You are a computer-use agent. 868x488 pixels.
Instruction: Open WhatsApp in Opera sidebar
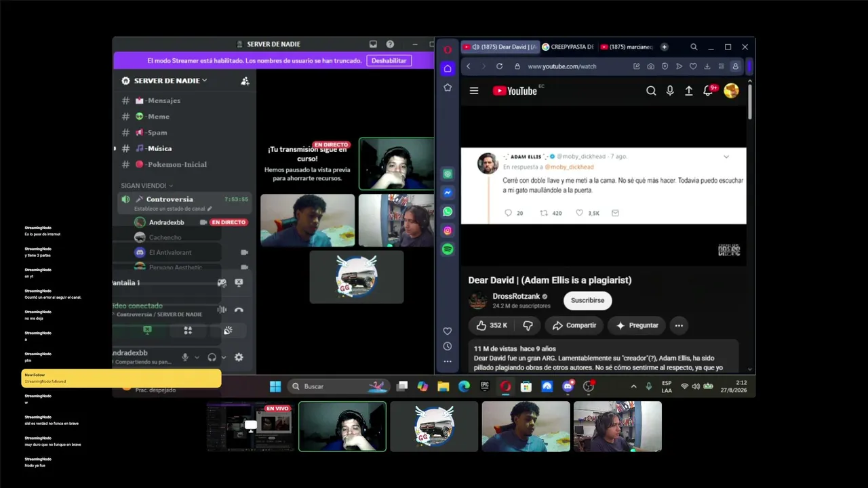pos(448,211)
